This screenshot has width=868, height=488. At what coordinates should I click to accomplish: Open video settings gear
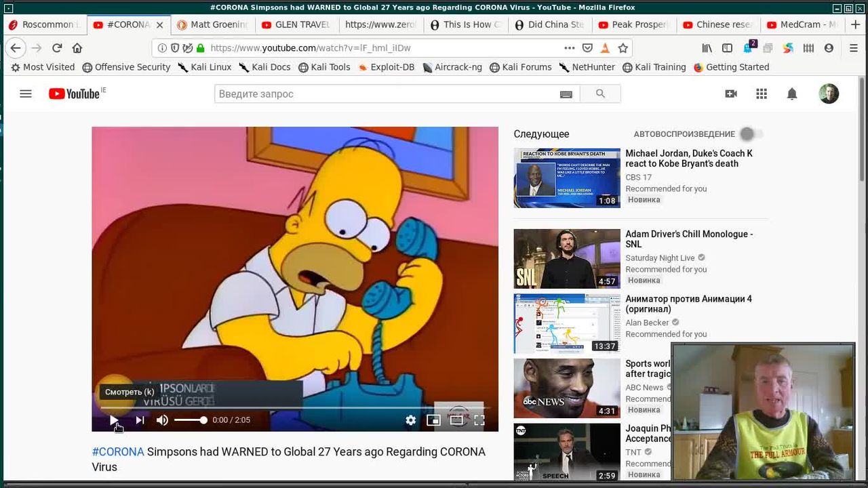[x=410, y=420]
